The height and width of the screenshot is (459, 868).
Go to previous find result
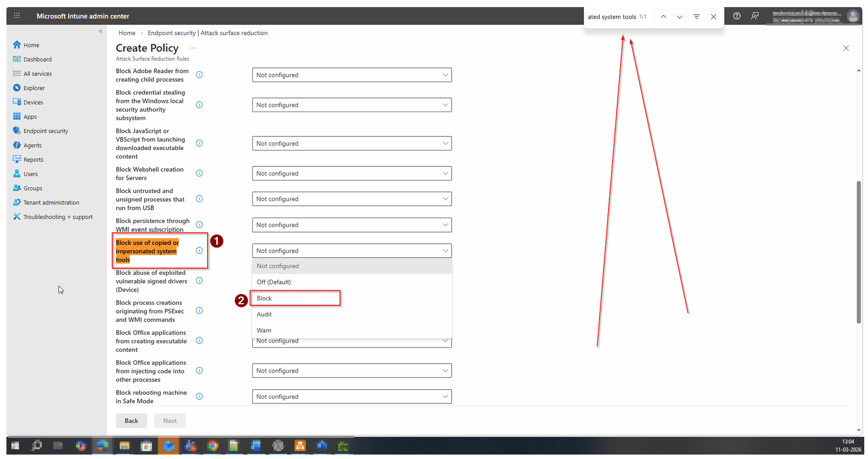pos(663,17)
